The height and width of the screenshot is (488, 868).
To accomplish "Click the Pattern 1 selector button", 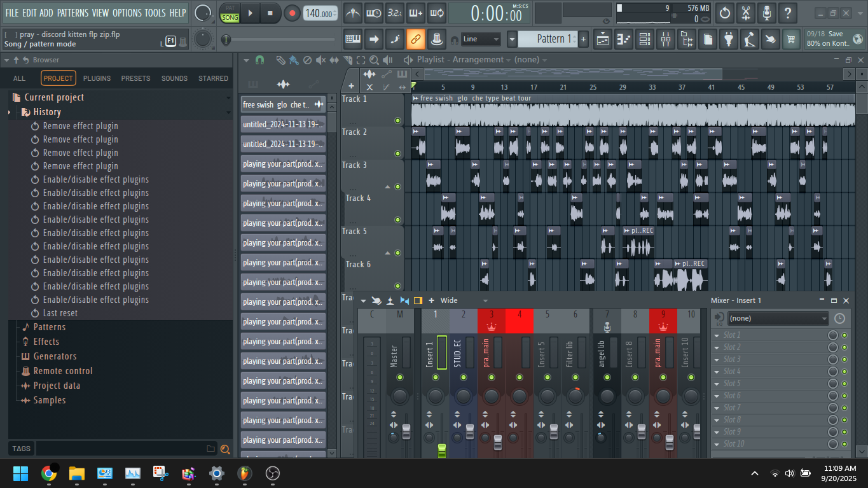I will pyautogui.click(x=547, y=39).
